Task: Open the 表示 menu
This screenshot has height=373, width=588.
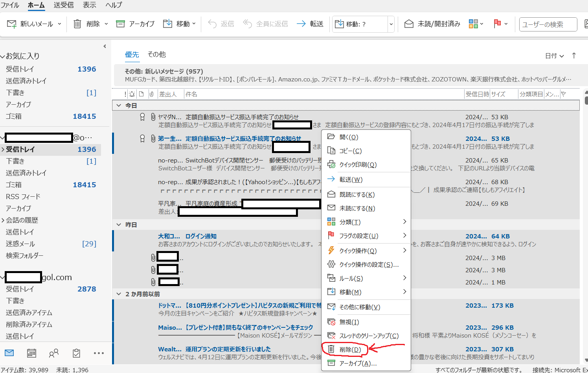Action: (x=90, y=5)
